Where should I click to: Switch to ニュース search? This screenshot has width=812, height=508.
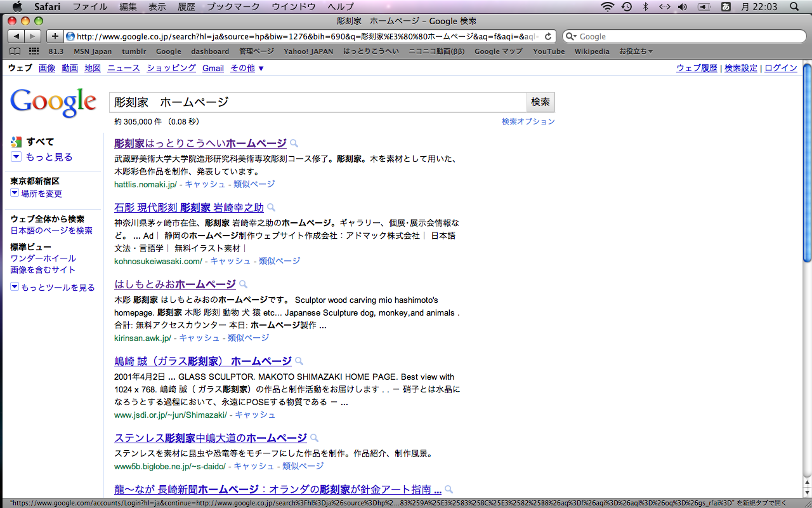coord(124,68)
